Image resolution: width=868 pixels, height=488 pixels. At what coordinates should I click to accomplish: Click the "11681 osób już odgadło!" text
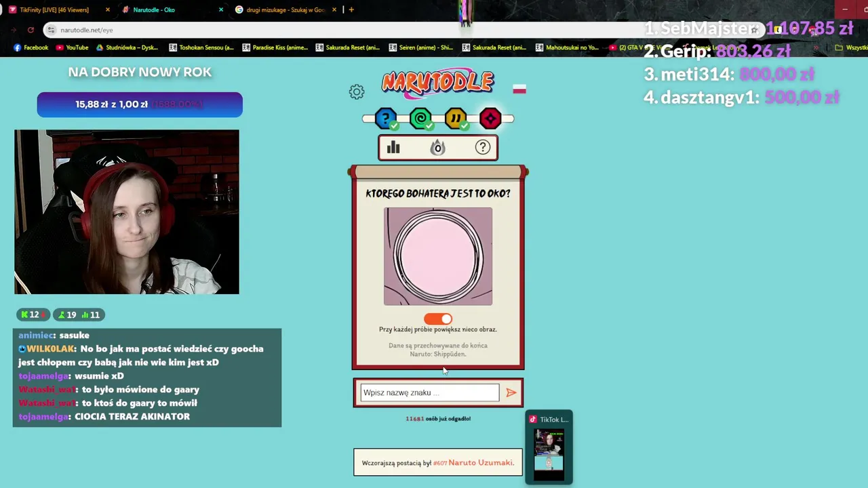[x=438, y=418]
